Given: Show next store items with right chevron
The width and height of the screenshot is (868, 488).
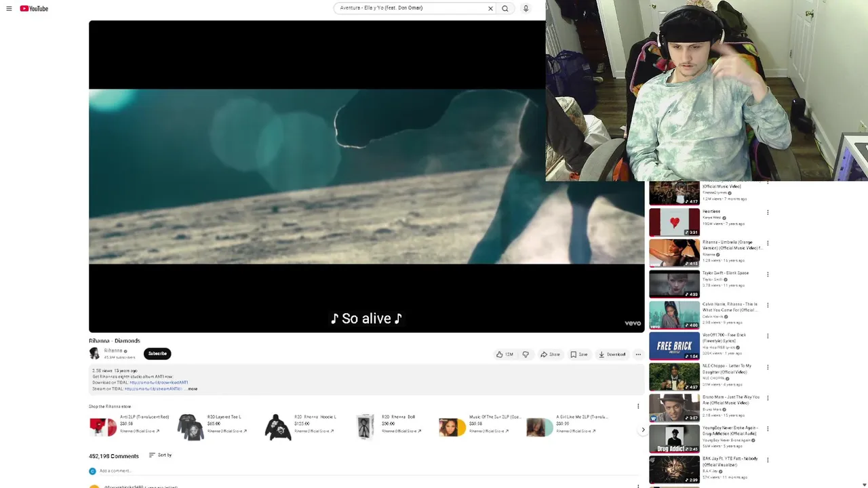Looking at the screenshot, I should pos(643,430).
